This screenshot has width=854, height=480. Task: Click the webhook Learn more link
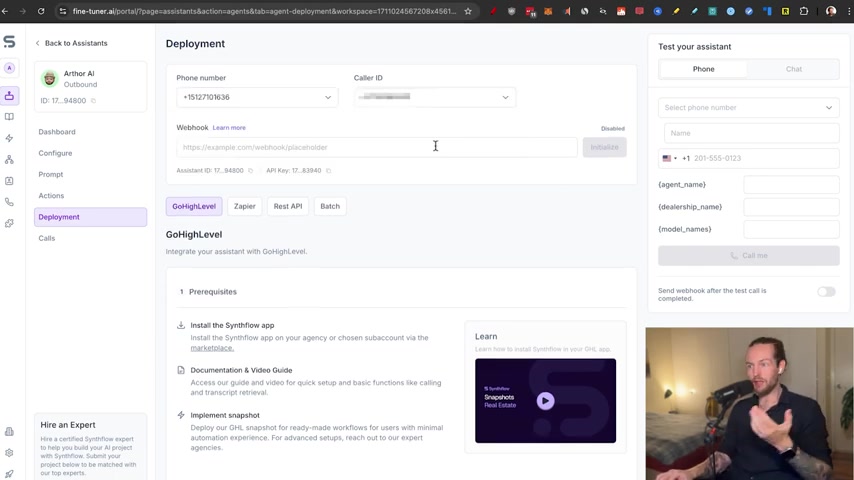[229, 127]
